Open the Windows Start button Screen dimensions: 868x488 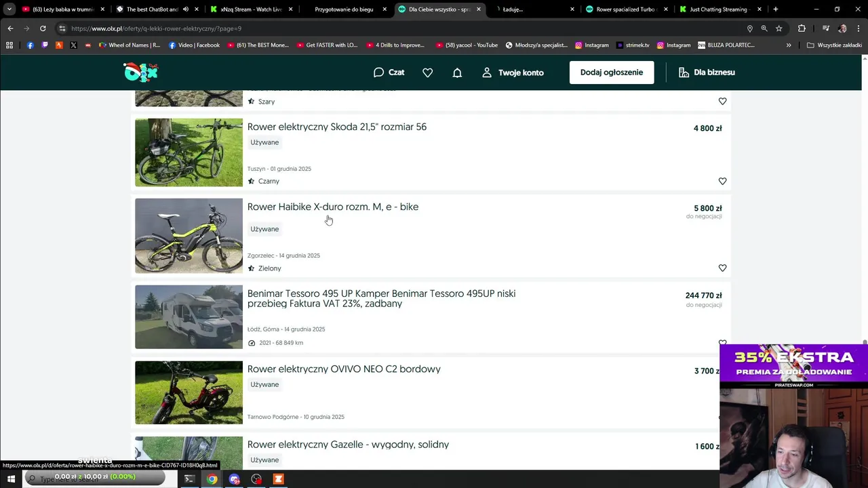tap(11, 479)
